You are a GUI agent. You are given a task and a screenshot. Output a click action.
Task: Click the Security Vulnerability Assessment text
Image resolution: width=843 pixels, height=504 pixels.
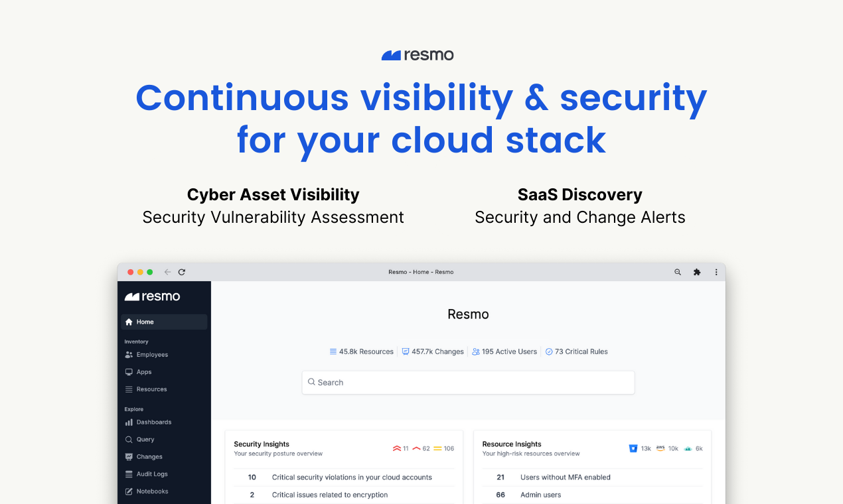click(273, 218)
